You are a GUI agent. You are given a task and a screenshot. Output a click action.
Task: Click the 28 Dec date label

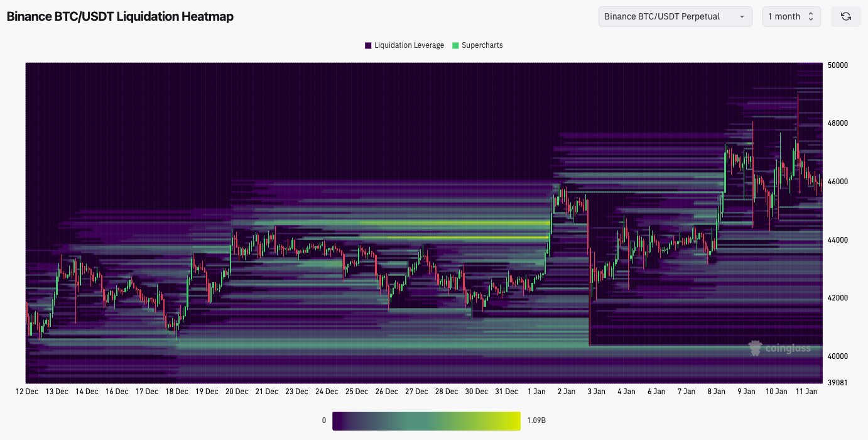click(x=447, y=392)
